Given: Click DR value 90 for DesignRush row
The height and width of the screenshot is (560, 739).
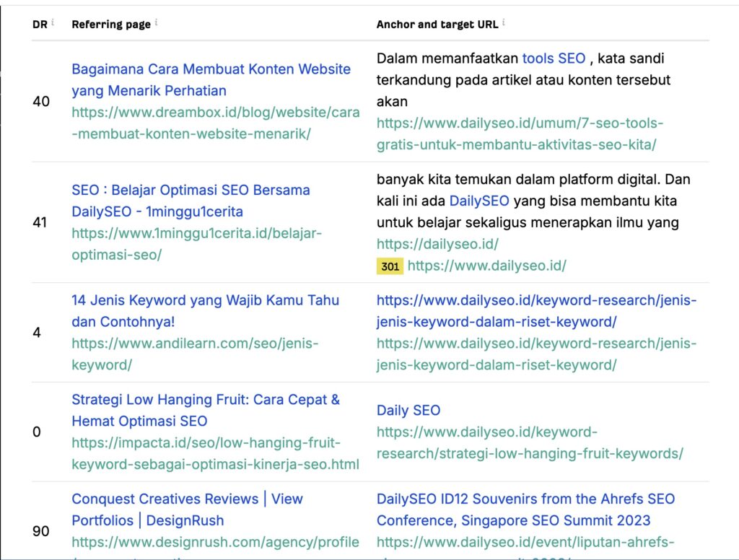Looking at the screenshot, I should [41, 531].
